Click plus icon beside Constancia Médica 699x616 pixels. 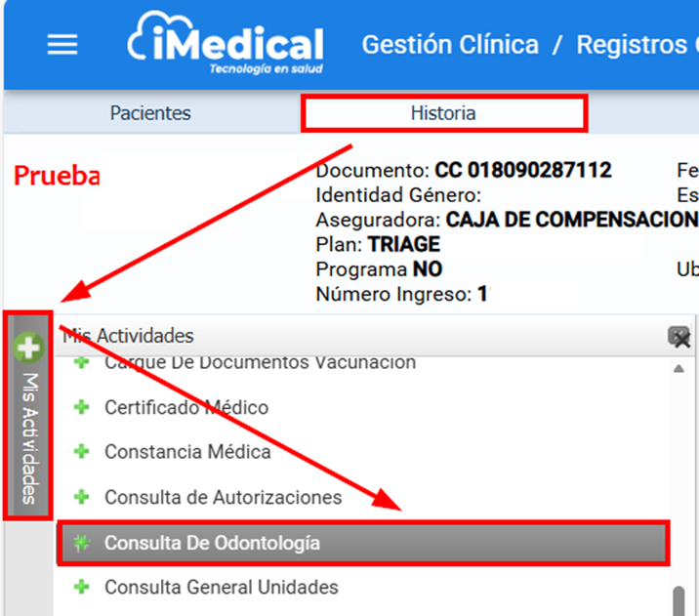click(x=83, y=452)
